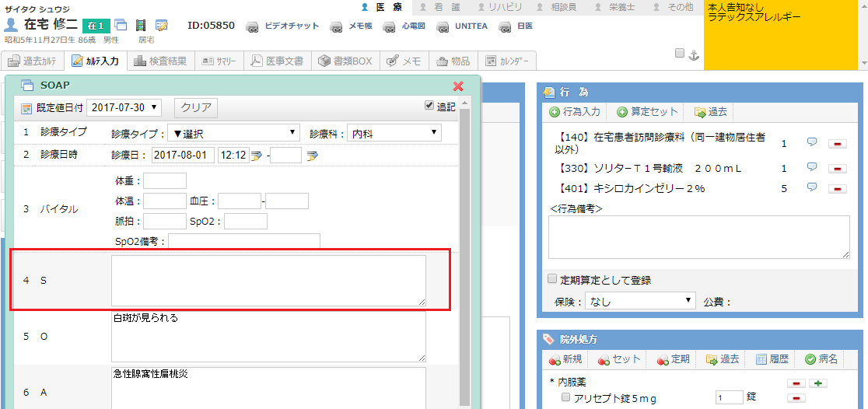Open the 物品 tab
Viewport: 868px width, 409px height.
pos(453,61)
